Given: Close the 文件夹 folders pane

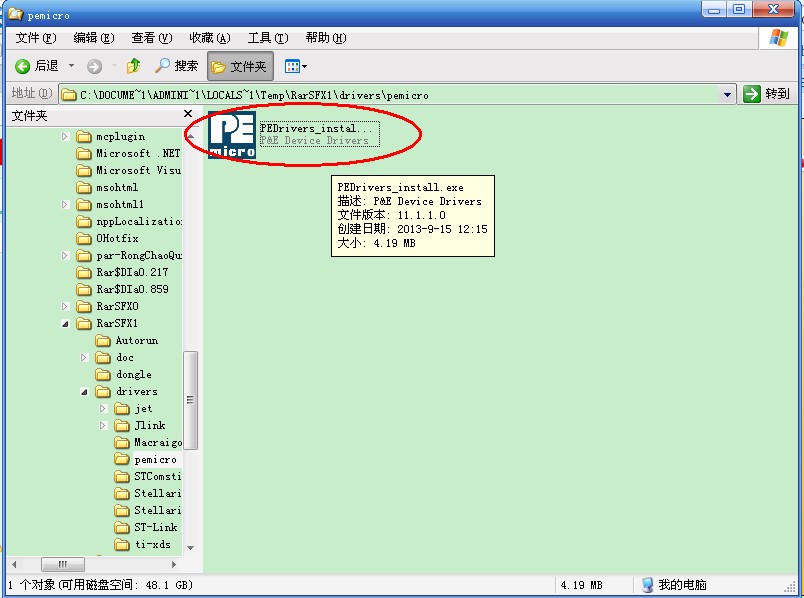Looking at the screenshot, I should (x=188, y=113).
